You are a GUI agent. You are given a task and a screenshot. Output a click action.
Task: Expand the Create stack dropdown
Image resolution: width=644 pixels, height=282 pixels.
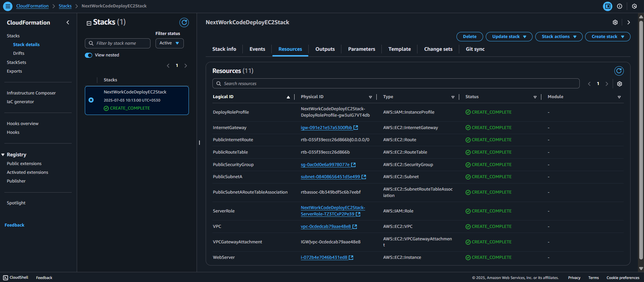pos(608,37)
